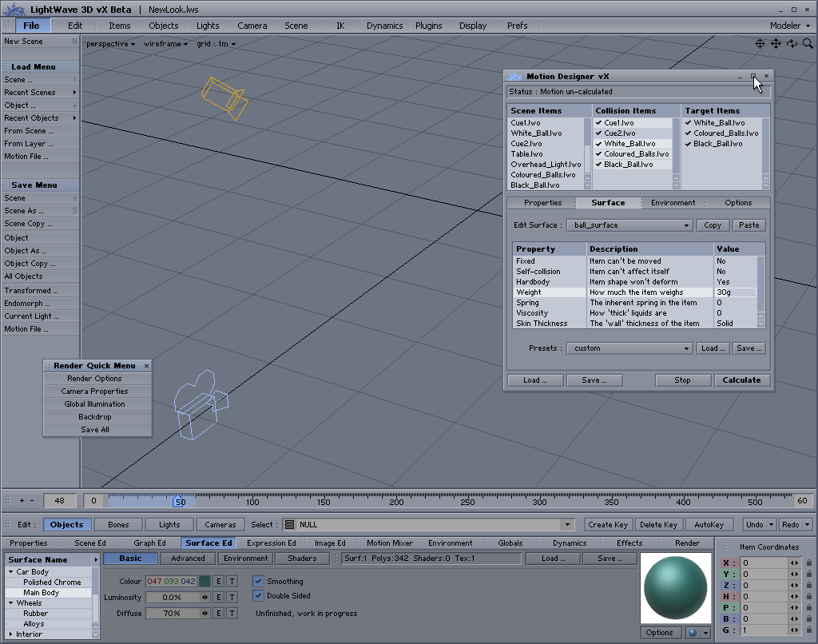Disable the Double Sided checkbox
Viewport: 818px width, 644px height.
click(258, 596)
